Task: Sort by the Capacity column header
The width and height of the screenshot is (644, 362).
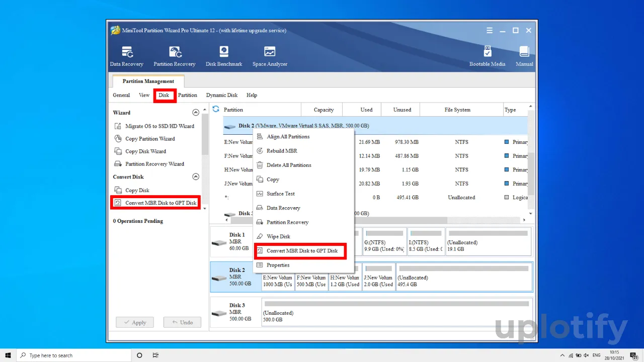Action: click(x=322, y=110)
